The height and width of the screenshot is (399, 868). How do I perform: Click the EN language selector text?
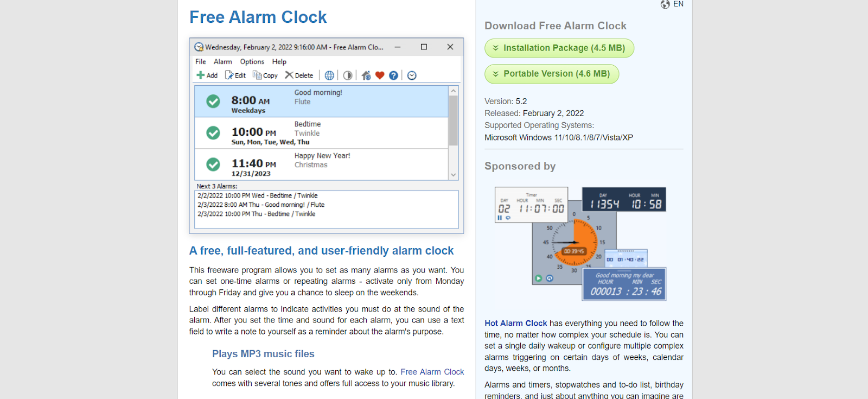pos(679,4)
